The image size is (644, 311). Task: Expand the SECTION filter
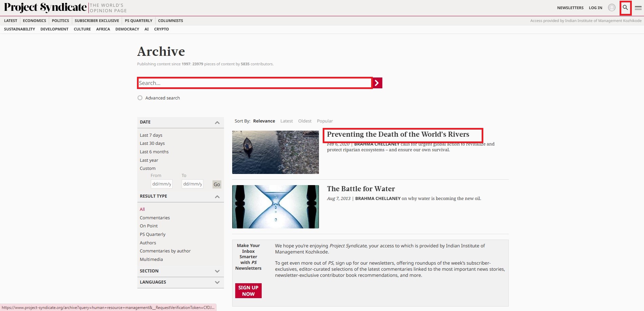coord(217,271)
